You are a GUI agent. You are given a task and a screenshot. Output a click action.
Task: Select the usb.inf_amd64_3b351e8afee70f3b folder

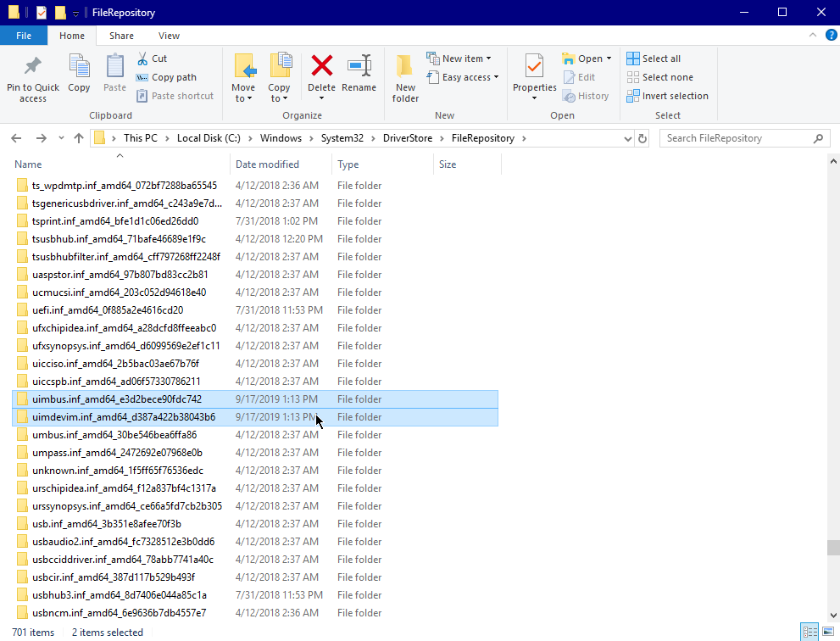point(255,524)
